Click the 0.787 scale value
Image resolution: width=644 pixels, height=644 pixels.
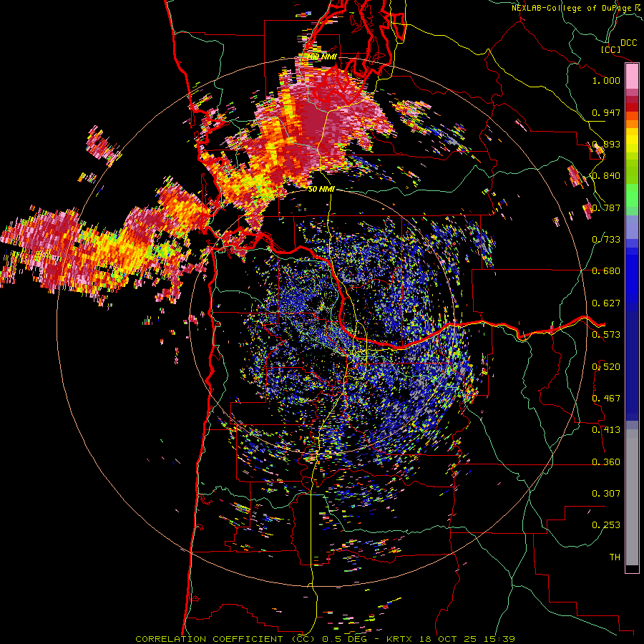pyautogui.click(x=606, y=208)
